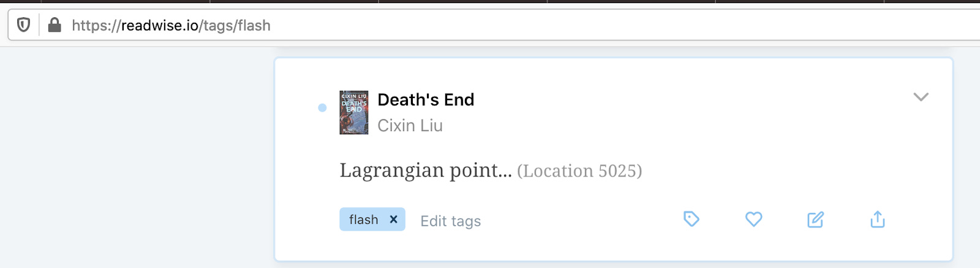Open the edit note pencil icon
This screenshot has width=980, height=268.
(815, 219)
